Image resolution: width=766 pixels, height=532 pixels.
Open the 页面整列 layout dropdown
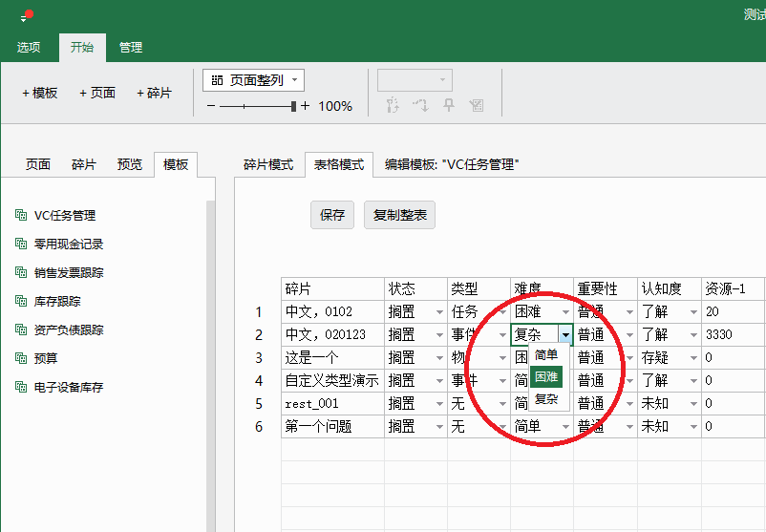[x=253, y=80]
